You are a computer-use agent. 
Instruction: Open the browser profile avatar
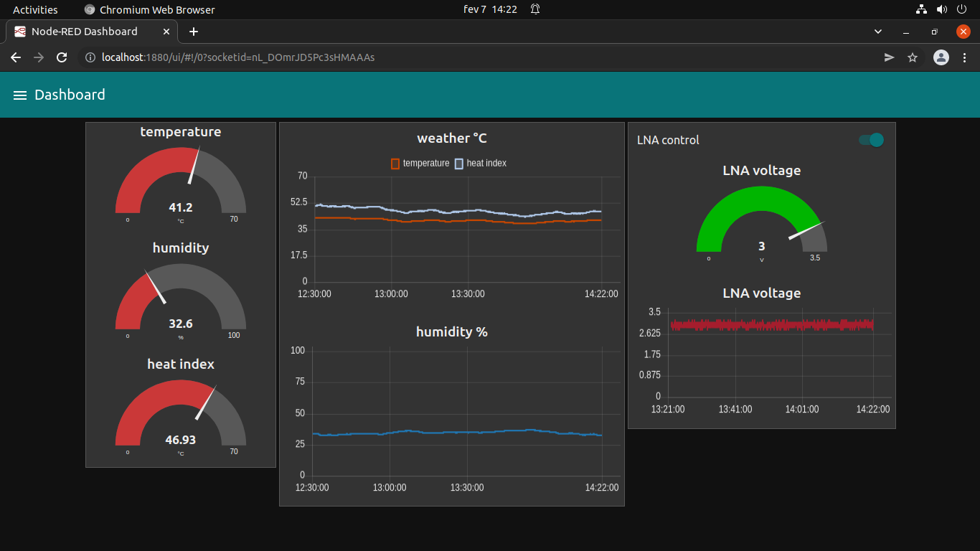pyautogui.click(x=941, y=57)
